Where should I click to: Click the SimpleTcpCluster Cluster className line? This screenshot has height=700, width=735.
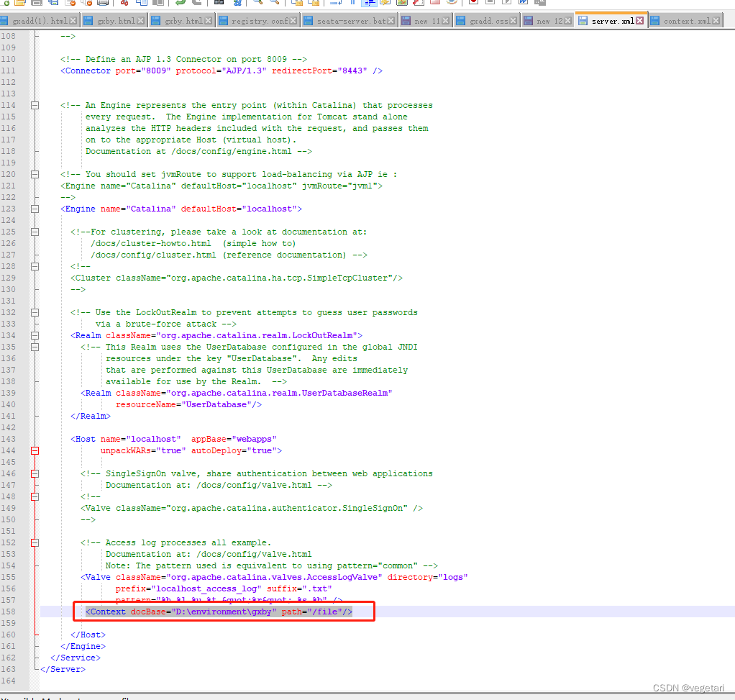coord(236,278)
